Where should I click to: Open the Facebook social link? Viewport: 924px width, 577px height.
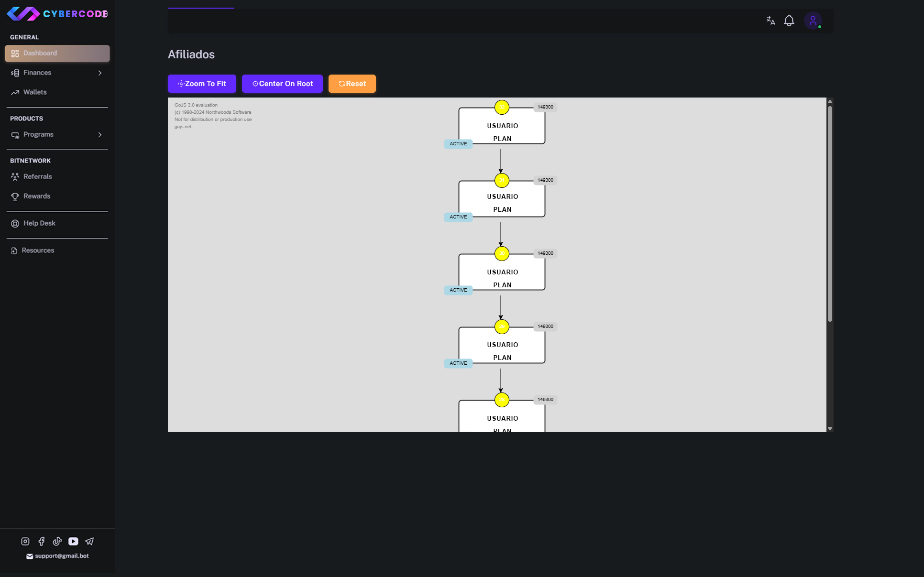42,541
